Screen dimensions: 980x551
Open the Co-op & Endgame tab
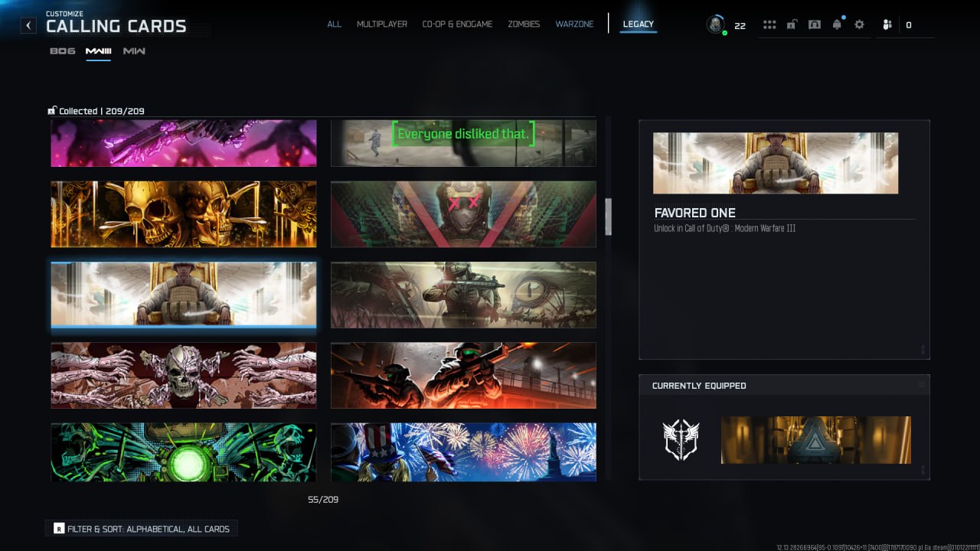(x=458, y=24)
